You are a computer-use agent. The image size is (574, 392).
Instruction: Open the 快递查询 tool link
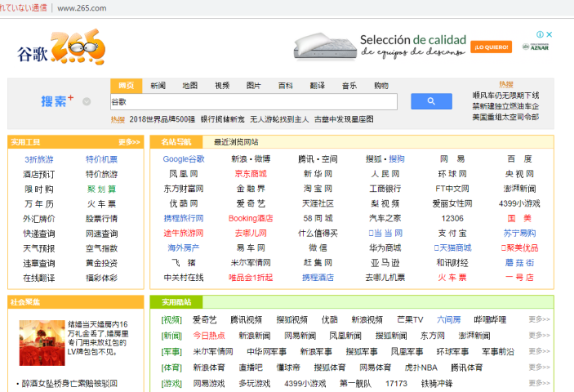click(39, 234)
